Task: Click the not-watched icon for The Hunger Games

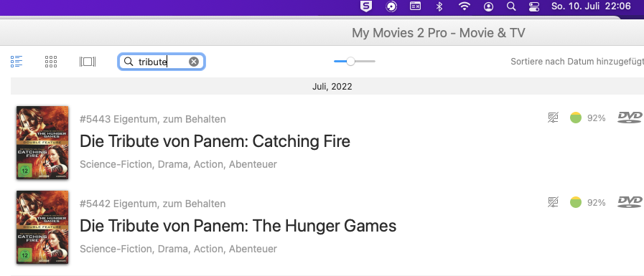Action: (x=554, y=202)
